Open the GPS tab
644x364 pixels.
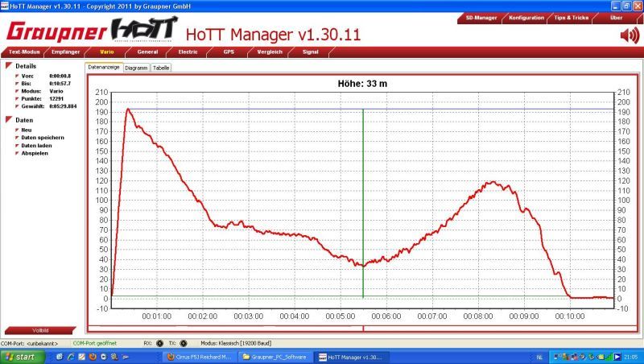[x=229, y=52]
